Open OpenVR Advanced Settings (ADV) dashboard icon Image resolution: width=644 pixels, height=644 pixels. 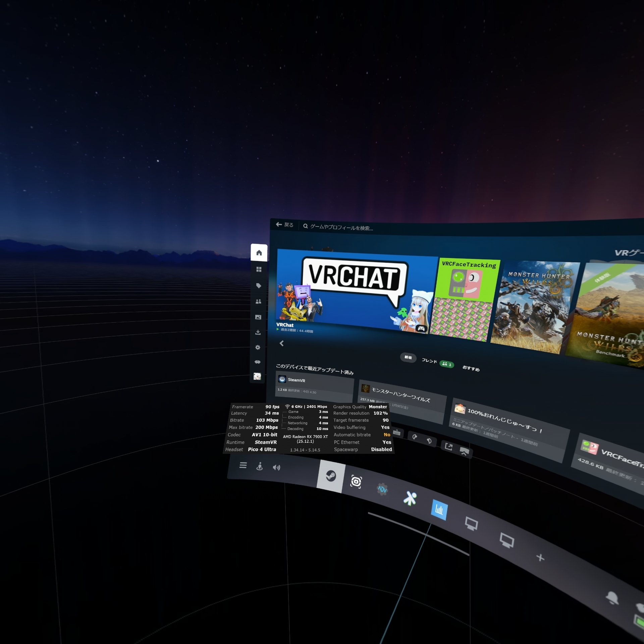tap(382, 489)
